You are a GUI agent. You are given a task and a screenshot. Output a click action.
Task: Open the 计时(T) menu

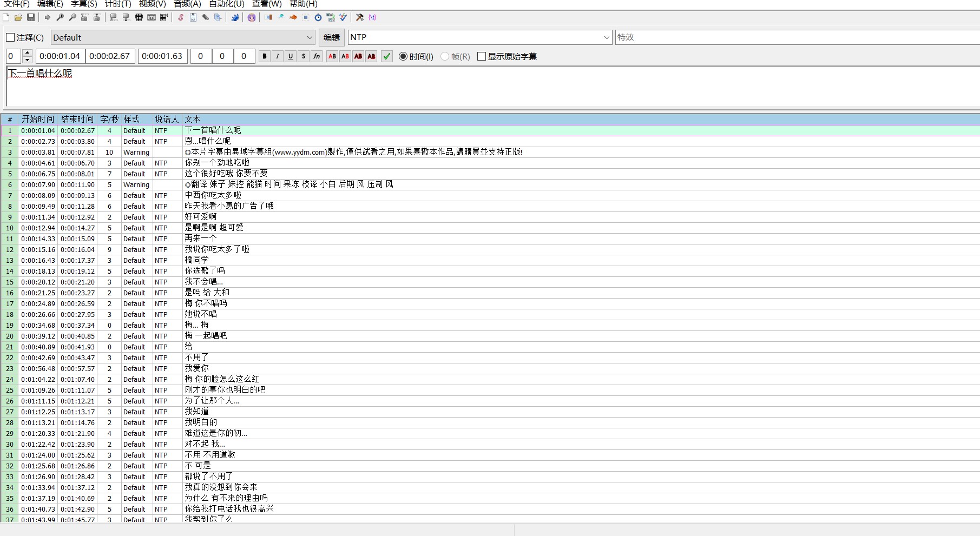click(118, 4)
